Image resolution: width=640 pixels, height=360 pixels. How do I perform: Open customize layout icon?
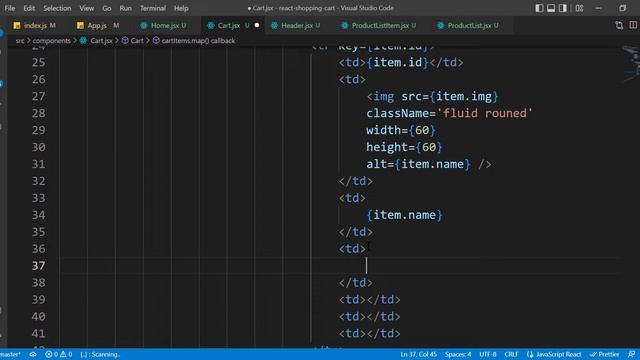tap(579, 8)
